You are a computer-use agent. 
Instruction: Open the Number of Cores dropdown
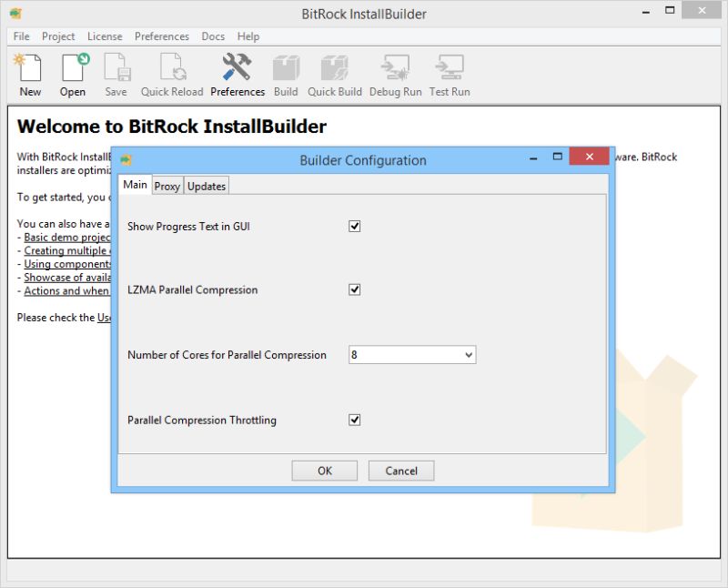click(x=412, y=354)
